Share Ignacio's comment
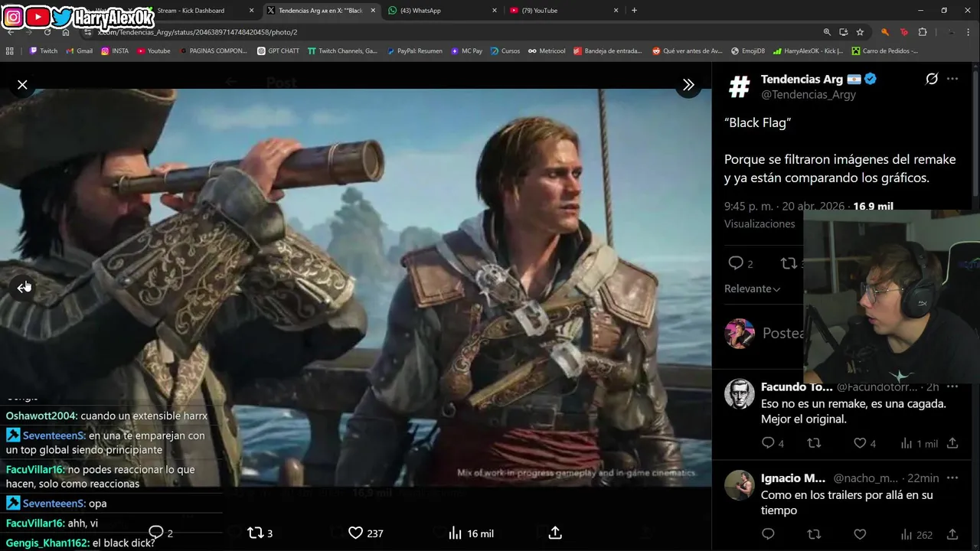Screen dimensions: 980x551 952,534
